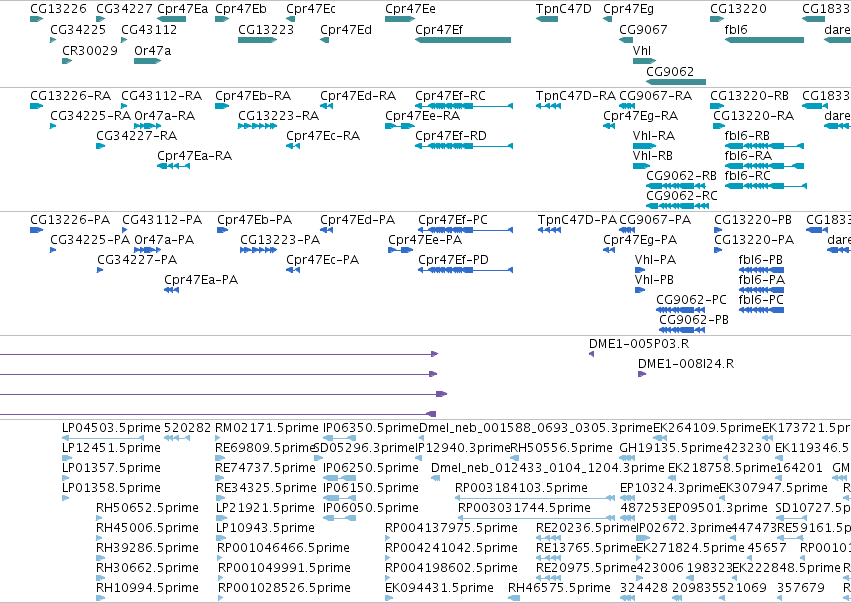Screen dimensions: 851x603
Task: Open the Or47a gene label
Action: coord(153,50)
